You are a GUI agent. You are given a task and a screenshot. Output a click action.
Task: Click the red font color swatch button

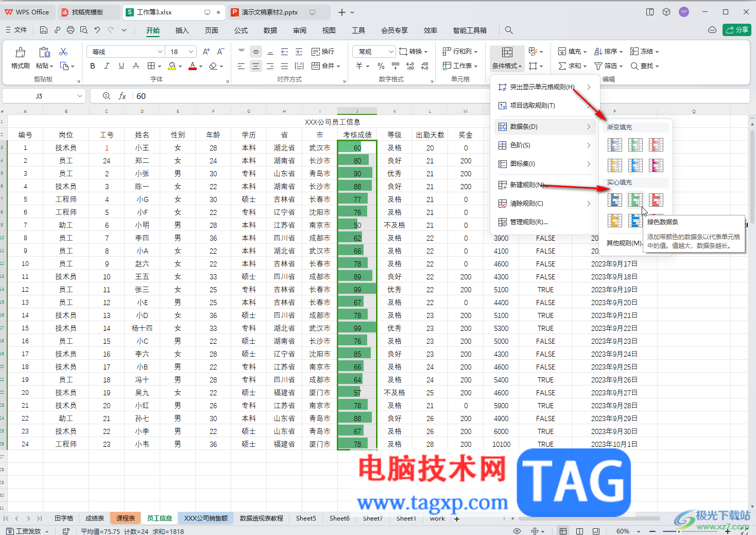(x=192, y=66)
